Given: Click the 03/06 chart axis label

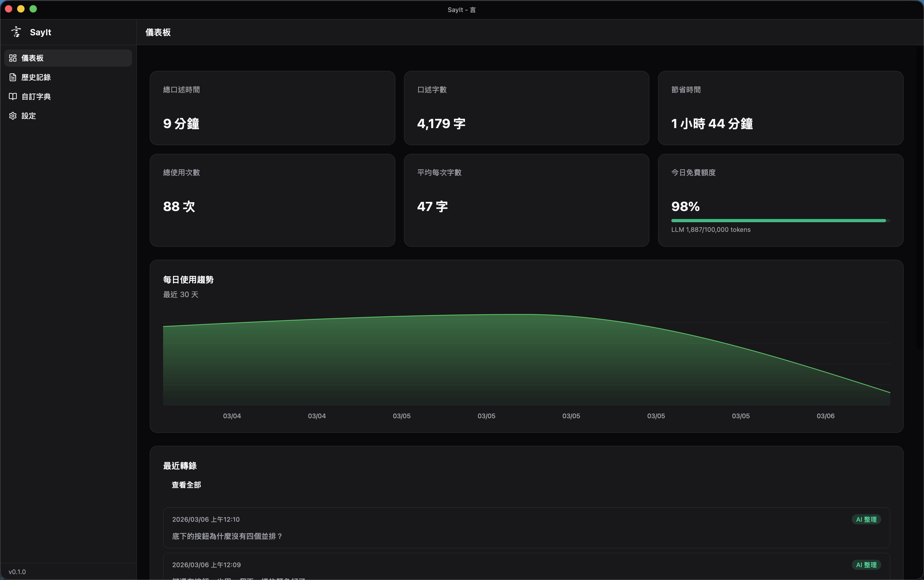Looking at the screenshot, I should click(825, 416).
